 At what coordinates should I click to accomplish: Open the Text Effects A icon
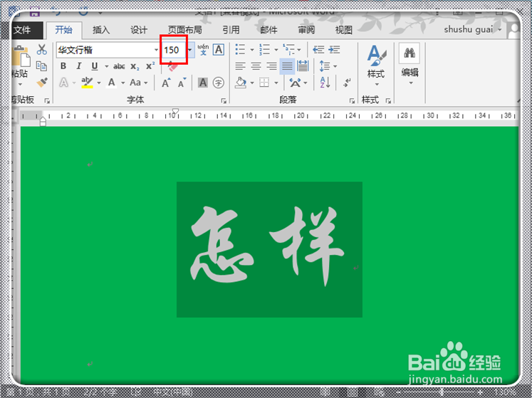pos(64,83)
